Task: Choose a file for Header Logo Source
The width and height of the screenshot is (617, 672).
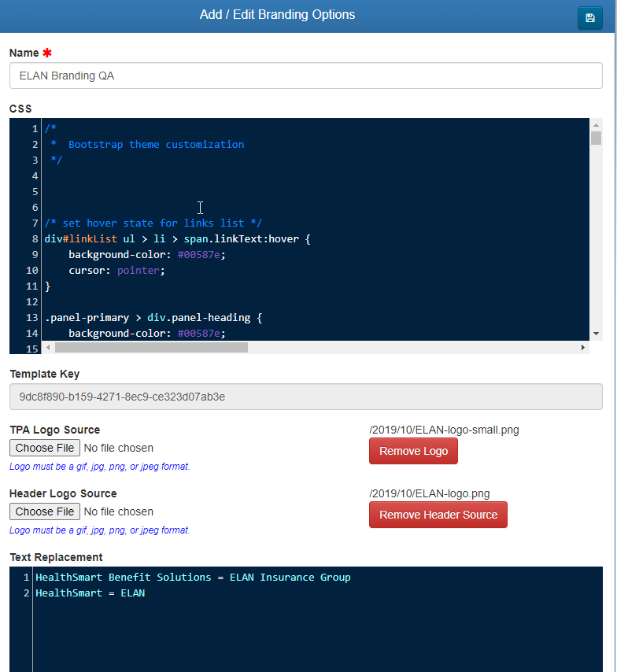Action: pyautogui.click(x=45, y=511)
